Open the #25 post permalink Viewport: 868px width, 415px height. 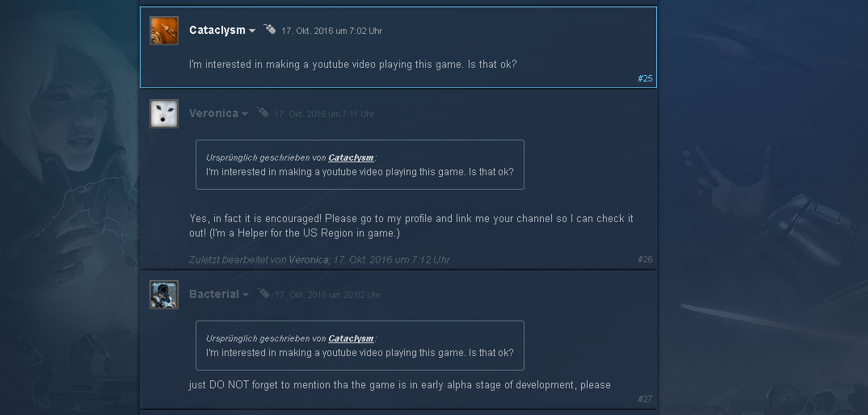[645, 78]
